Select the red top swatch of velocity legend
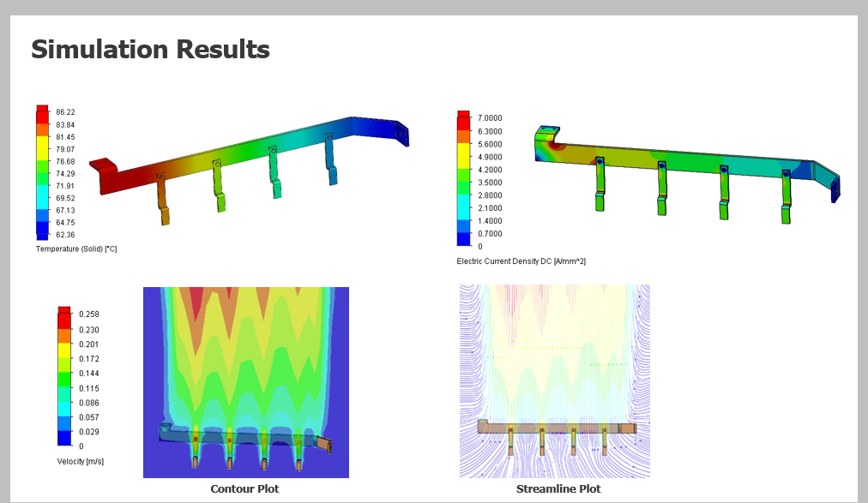Image resolution: width=868 pixels, height=503 pixels. coord(64,314)
